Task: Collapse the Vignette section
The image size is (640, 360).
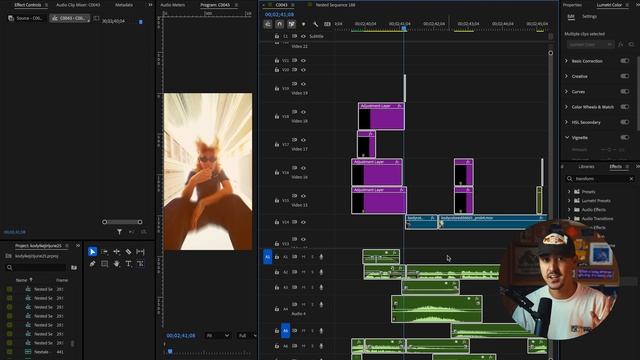Action: (567, 138)
